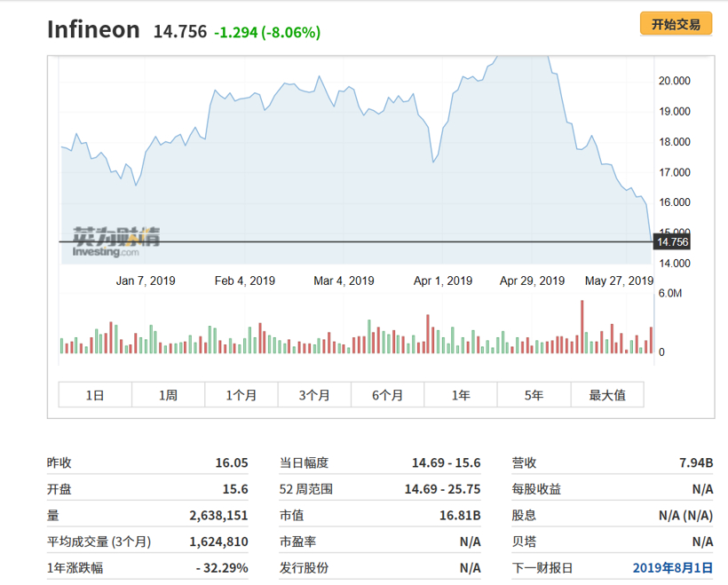Click the 当日幅度 value 14.69 - 15.6
Image resolution: width=728 pixels, height=585 pixels.
coord(447,462)
